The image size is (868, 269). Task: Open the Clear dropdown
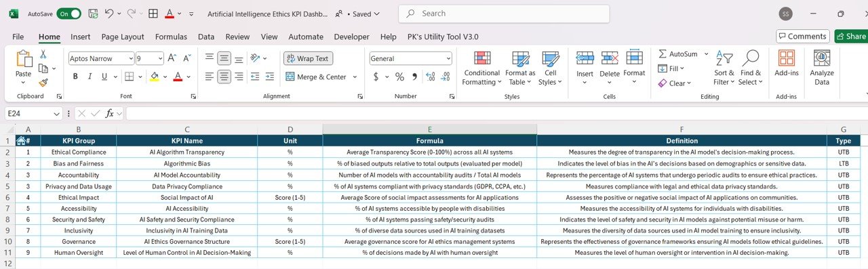674,83
